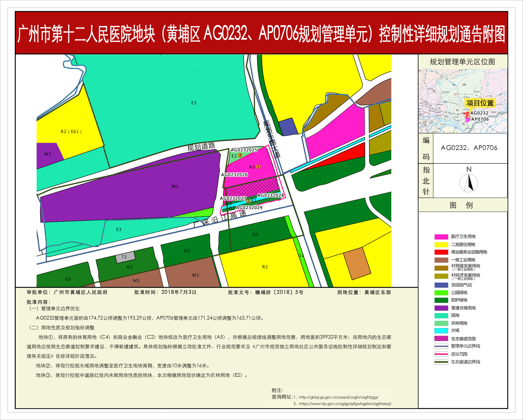Select the 商业服务业设施用地 red legend swatch
Screen dimensions: 523x420
pos(441,252)
